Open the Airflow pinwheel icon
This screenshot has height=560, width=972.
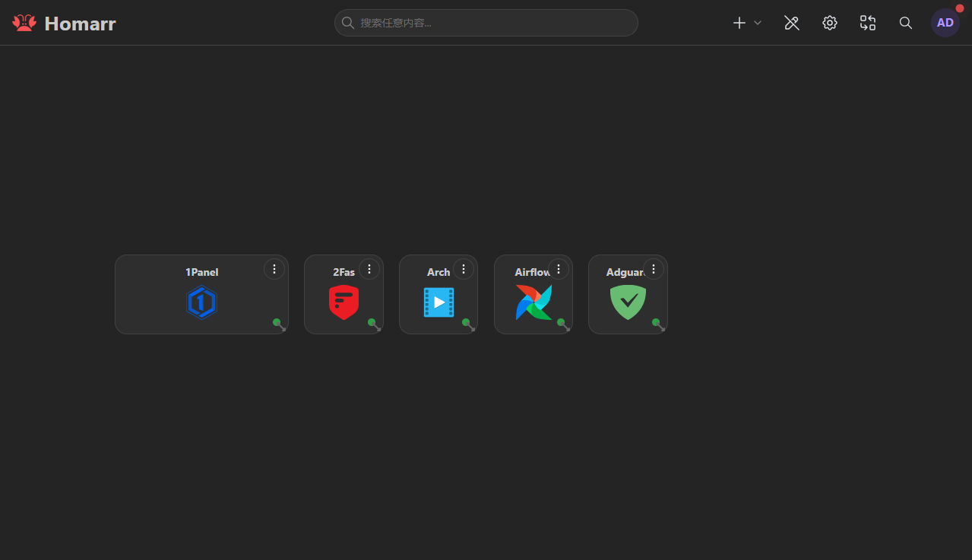pyautogui.click(x=533, y=302)
